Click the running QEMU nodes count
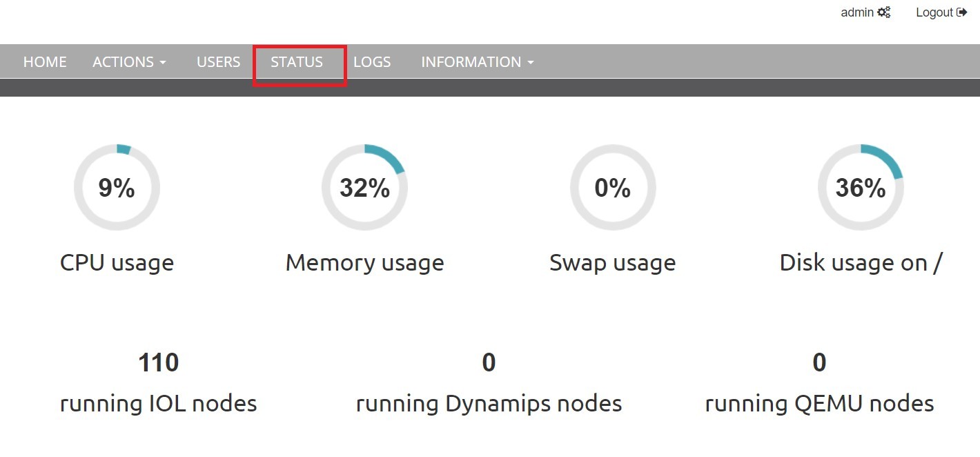The height and width of the screenshot is (457, 980). click(819, 362)
